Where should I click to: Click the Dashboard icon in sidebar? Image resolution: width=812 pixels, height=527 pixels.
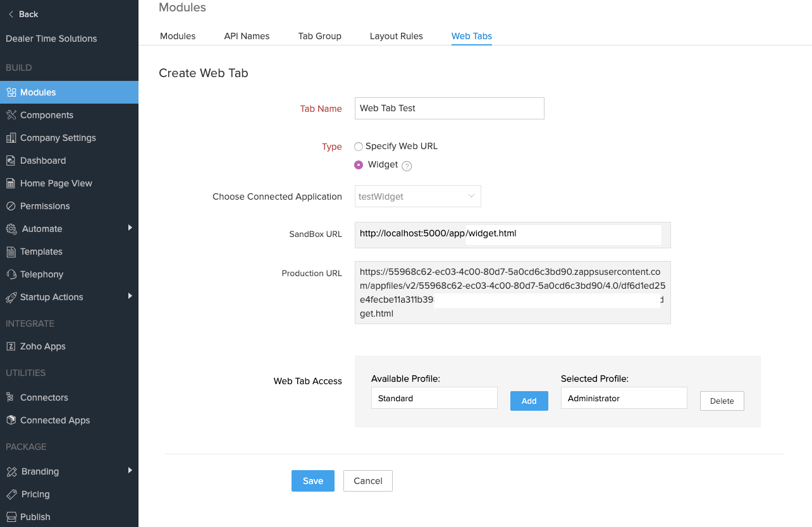click(11, 161)
